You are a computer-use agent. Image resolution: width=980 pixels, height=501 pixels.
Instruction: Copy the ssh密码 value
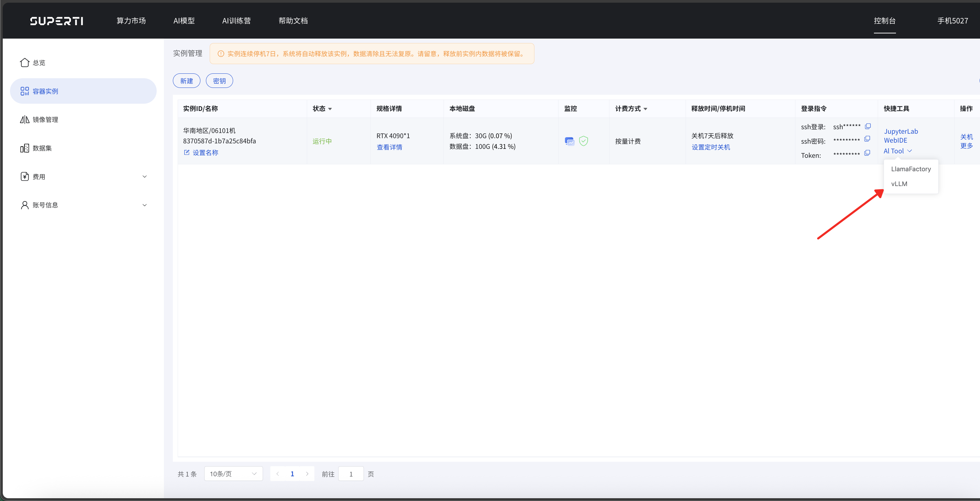point(867,139)
